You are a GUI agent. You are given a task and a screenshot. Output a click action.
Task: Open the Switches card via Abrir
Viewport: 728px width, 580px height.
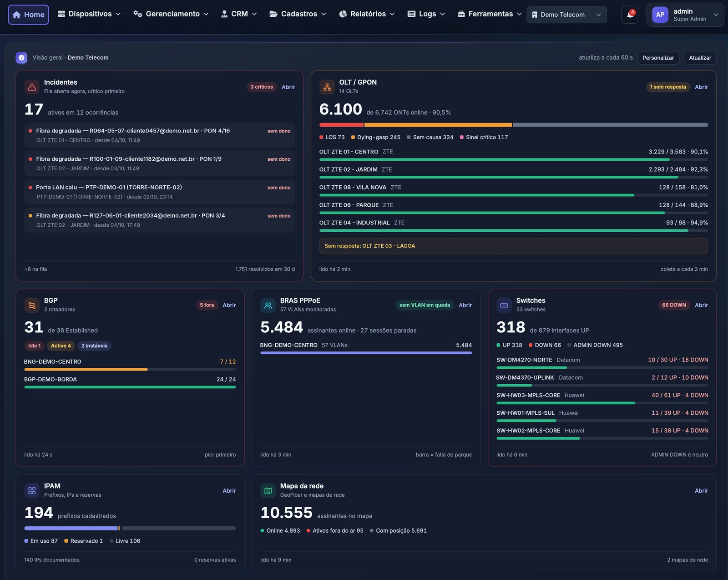(701, 305)
